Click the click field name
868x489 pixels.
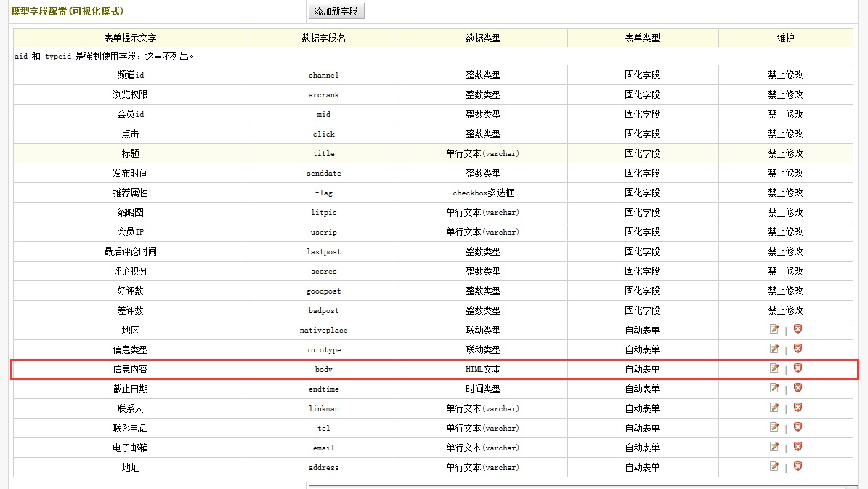point(324,134)
